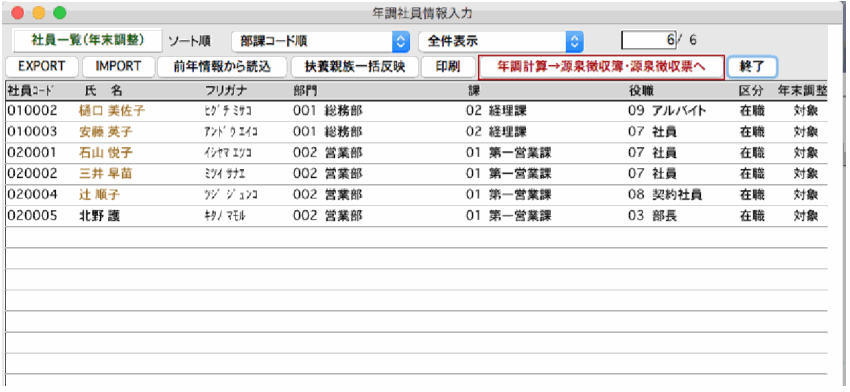Select employee row 石山 悦子
The image size is (850, 392).
[x=416, y=153]
